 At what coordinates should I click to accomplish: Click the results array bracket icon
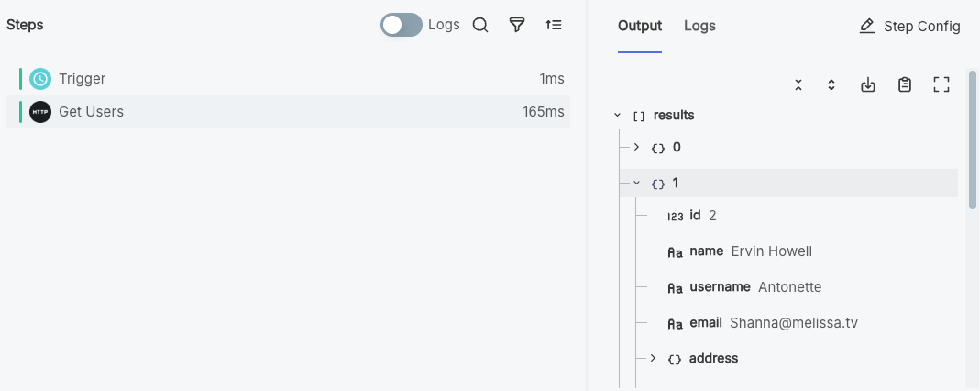(x=639, y=117)
